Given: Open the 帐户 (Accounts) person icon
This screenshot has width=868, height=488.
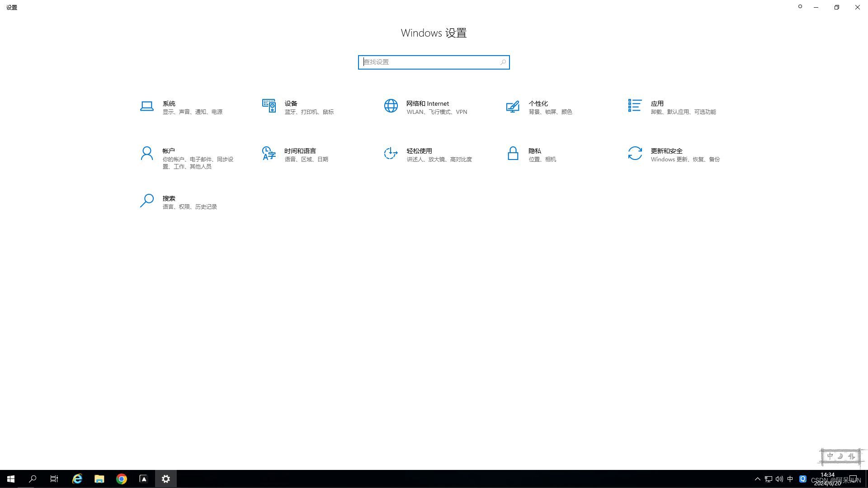Looking at the screenshot, I should click(x=146, y=154).
